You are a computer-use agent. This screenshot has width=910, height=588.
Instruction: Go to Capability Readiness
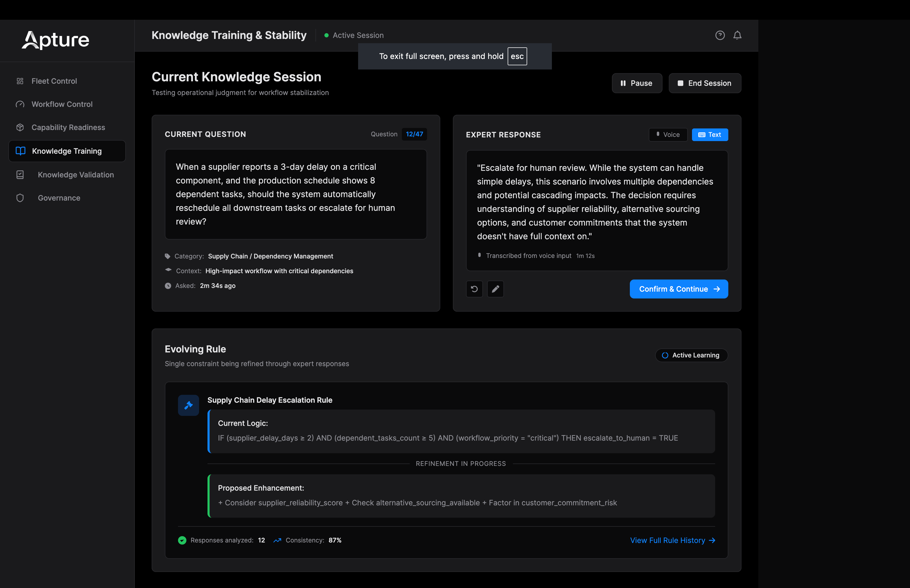pyautogui.click(x=67, y=127)
